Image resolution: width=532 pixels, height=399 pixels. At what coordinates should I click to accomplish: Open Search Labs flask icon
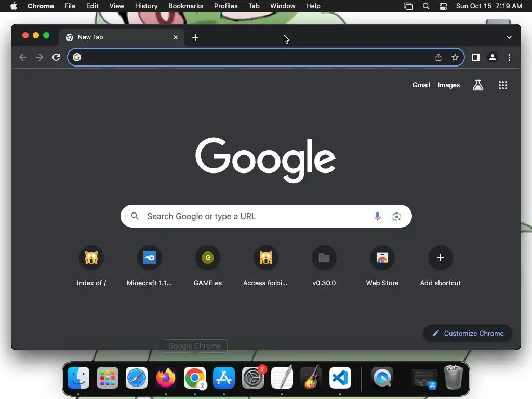[478, 85]
